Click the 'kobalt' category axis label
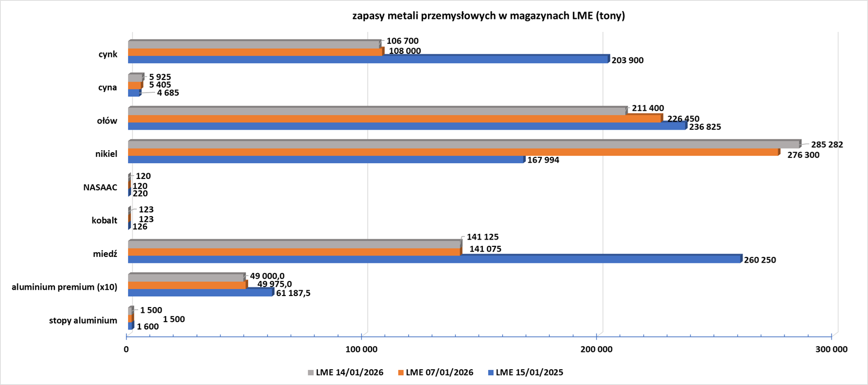The height and width of the screenshot is (385, 868). coord(104,221)
